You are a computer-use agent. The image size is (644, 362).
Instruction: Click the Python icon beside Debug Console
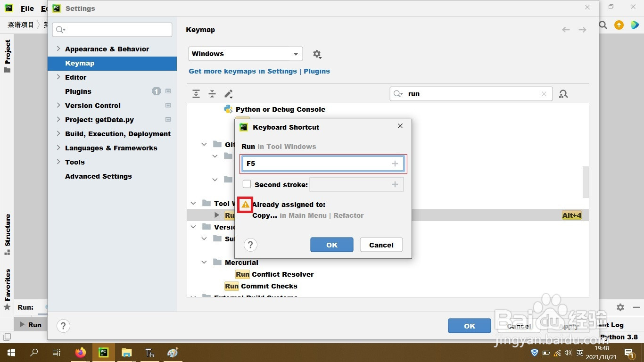tap(228, 109)
